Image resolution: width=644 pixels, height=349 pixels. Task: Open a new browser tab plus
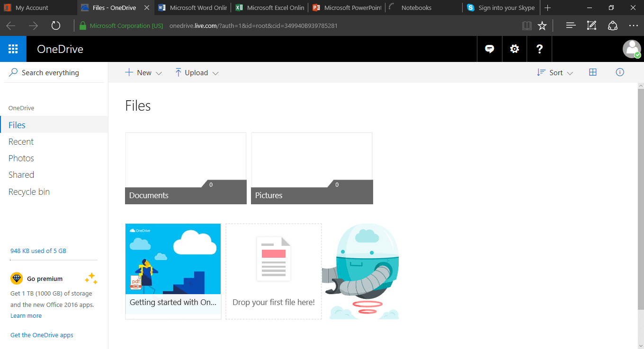[x=548, y=8]
